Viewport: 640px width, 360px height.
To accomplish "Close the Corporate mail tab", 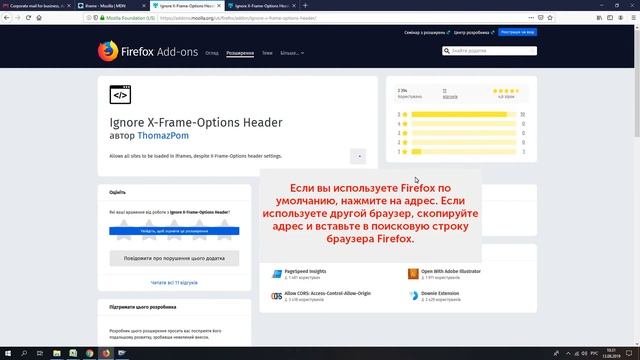I will tap(69, 6).
